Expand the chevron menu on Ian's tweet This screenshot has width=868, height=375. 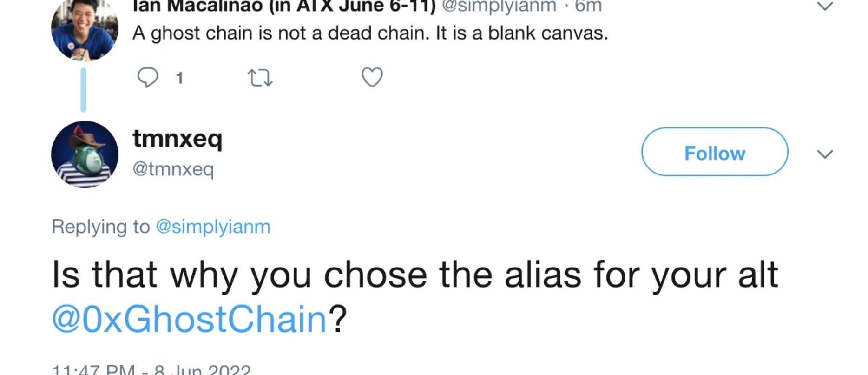tap(825, 7)
